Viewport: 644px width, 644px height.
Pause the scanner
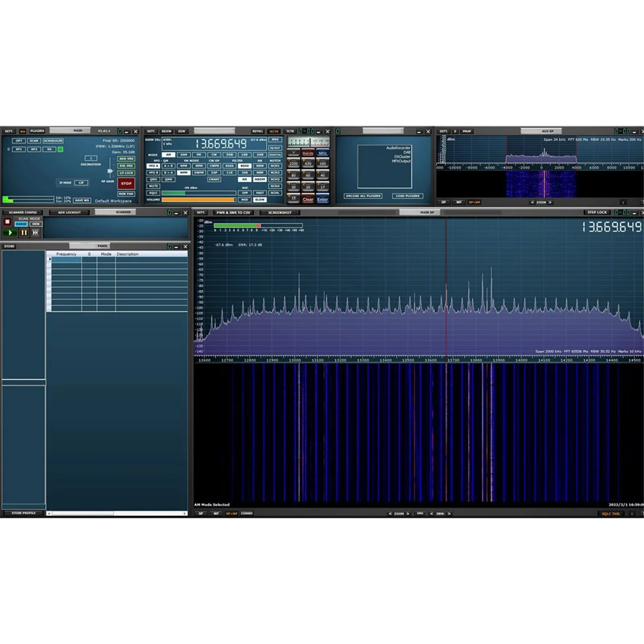24,232
